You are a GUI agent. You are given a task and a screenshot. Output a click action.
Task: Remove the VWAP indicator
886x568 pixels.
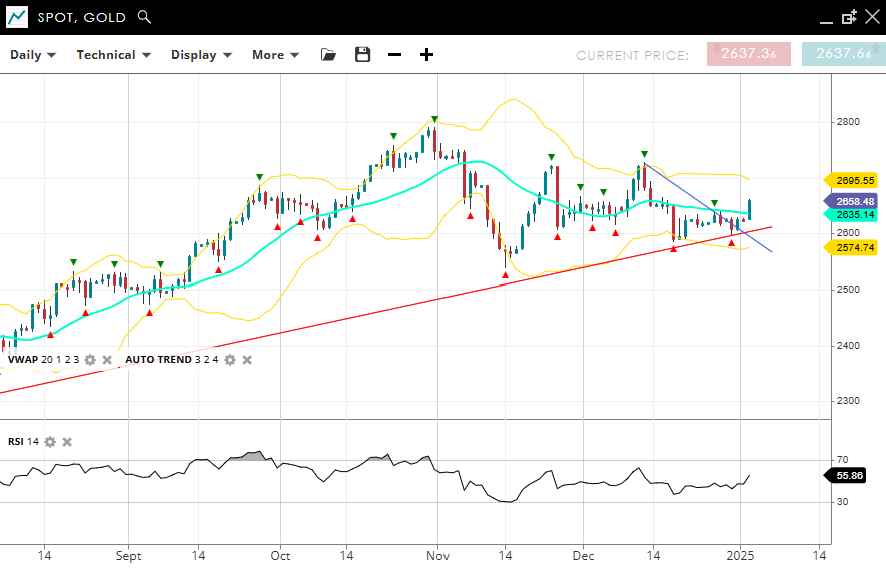pyautogui.click(x=107, y=360)
